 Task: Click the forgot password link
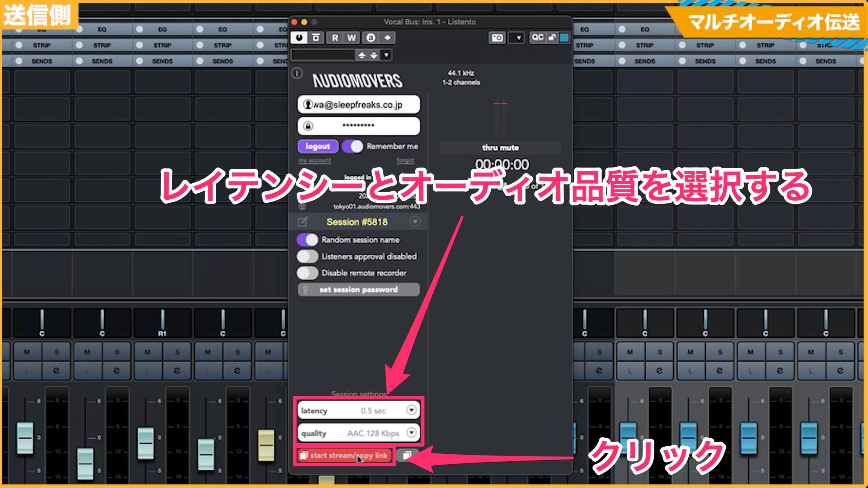tap(405, 160)
